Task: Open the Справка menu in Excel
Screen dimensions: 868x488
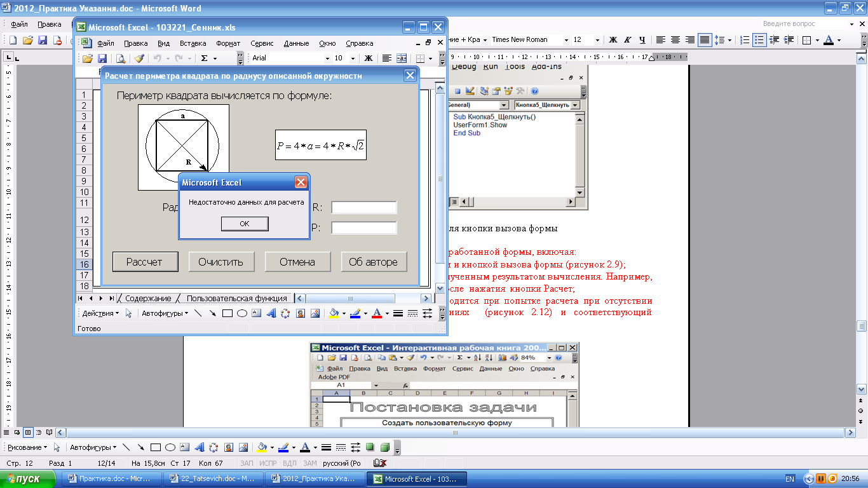Action: point(360,44)
